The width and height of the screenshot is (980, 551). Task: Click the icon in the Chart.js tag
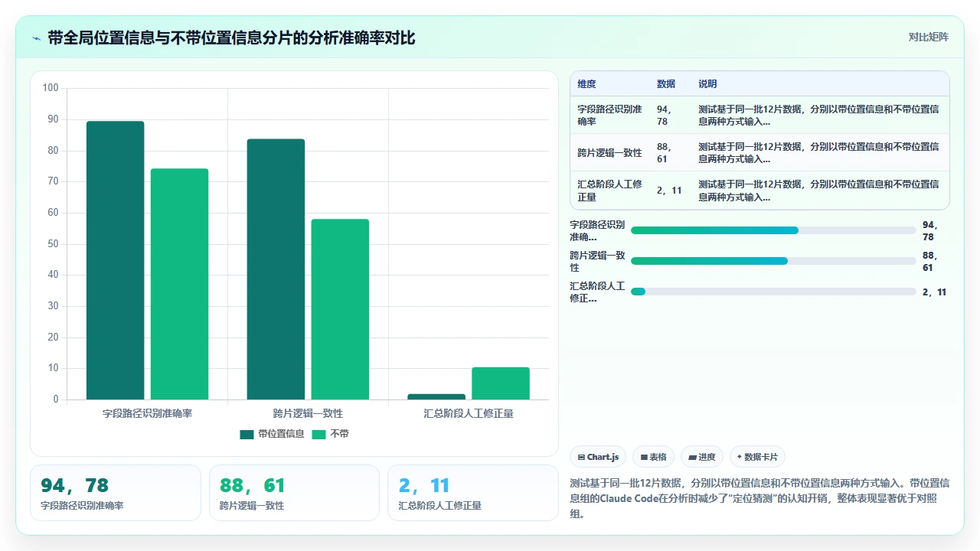click(582, 457)
